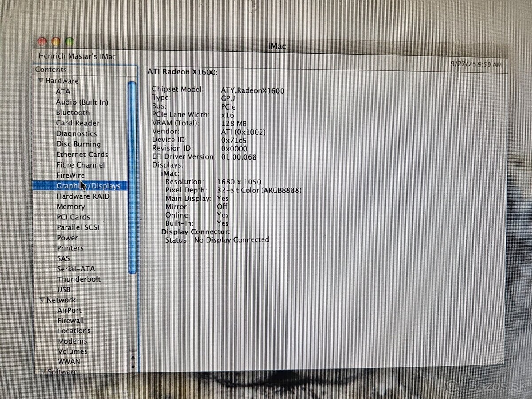Select AirPort under Network
Screen dimensions: 532x399
tap(69, 310)
